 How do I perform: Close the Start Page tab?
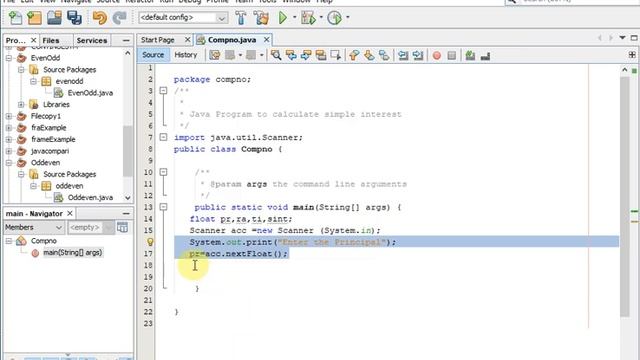tap(187, 40)
